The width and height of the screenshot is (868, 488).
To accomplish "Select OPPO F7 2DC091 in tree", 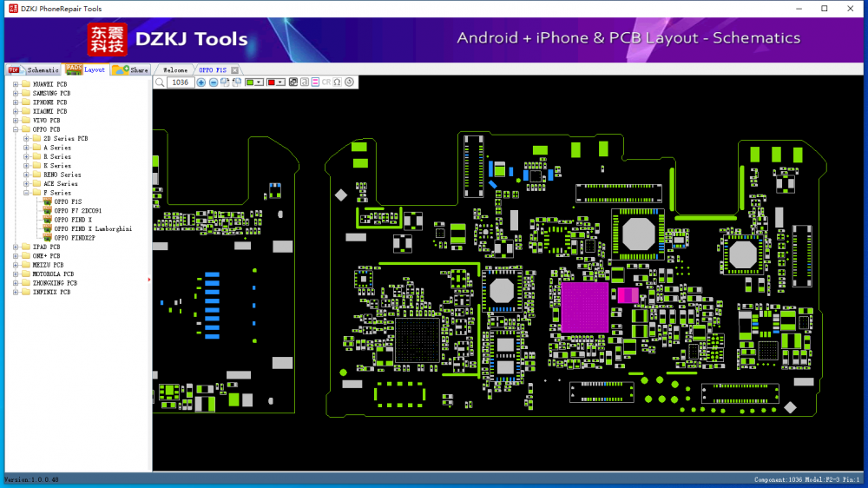I will tap(77, 211).
